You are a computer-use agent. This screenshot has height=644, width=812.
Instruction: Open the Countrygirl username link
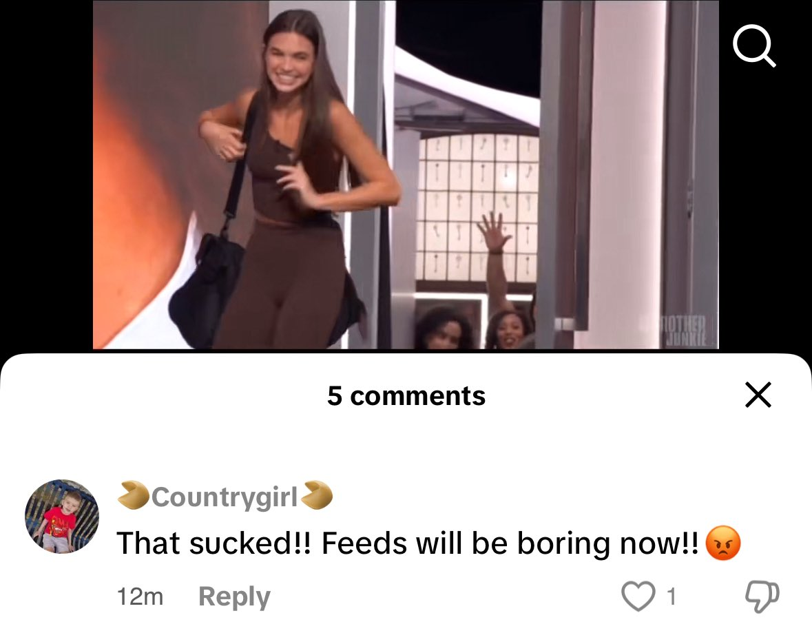point(225,497)
